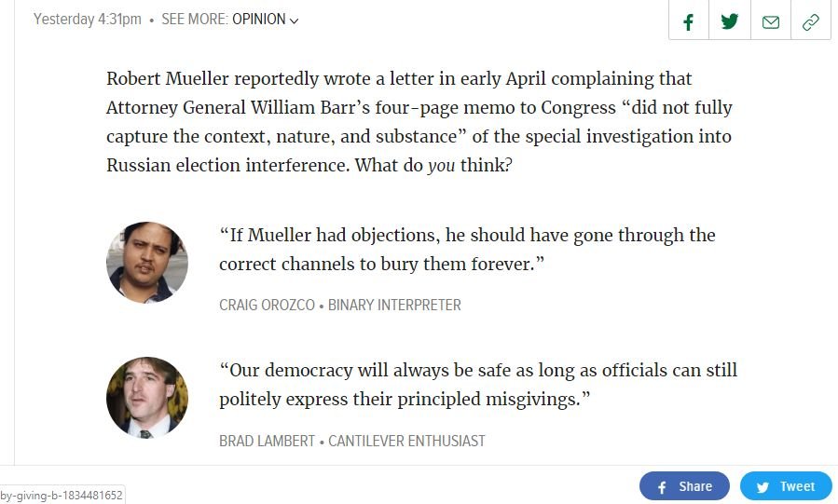Image resolution: width=838 pixels, height=504 pixels.
Task: Click the quote about burying objections forever
Action: 467,250
